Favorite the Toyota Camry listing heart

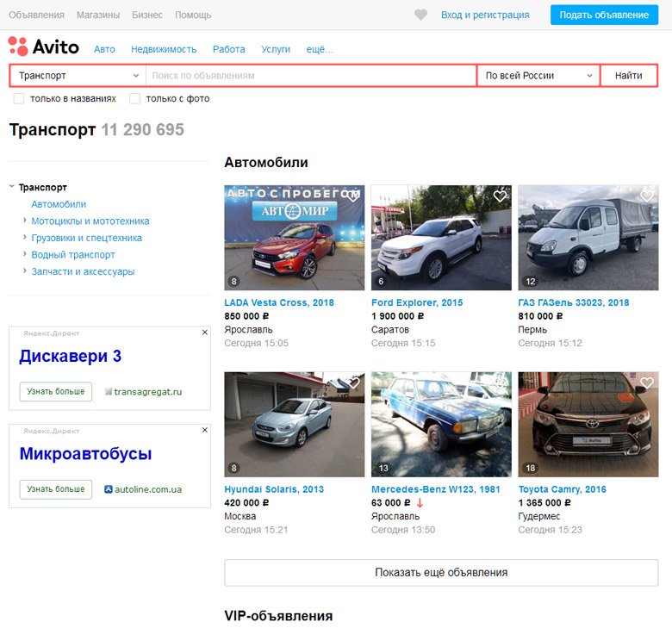tap(647, 382)
